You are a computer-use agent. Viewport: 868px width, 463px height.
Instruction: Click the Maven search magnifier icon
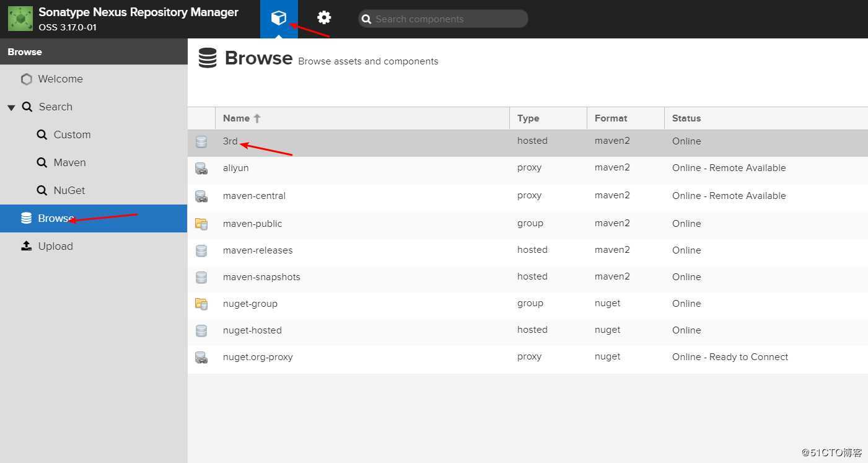[x=42, y=162]
